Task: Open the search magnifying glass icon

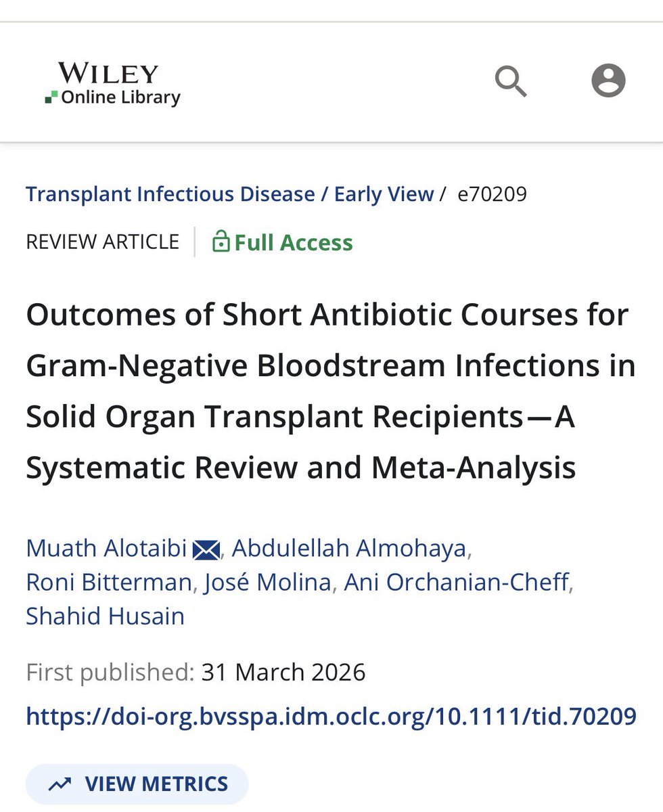Action: (x=511, y=81)
